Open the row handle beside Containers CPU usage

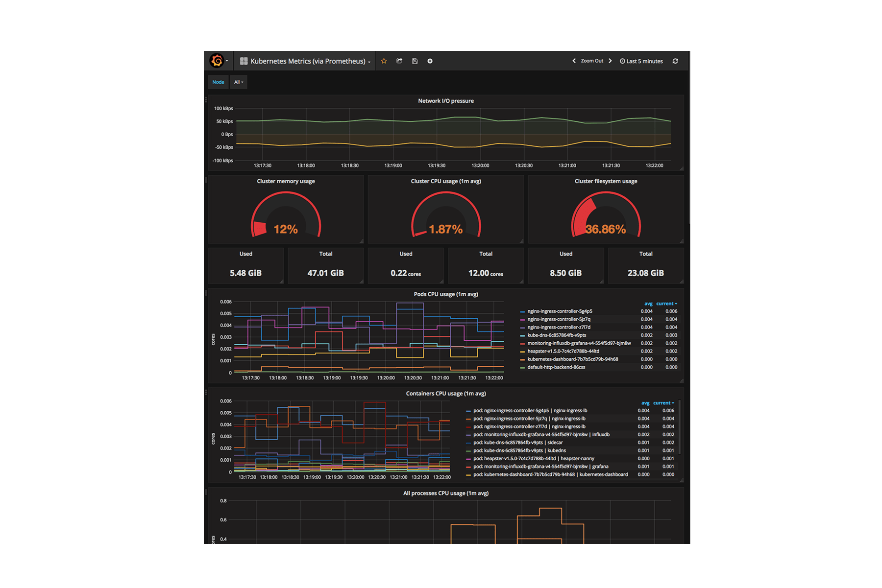pos(206,393)
